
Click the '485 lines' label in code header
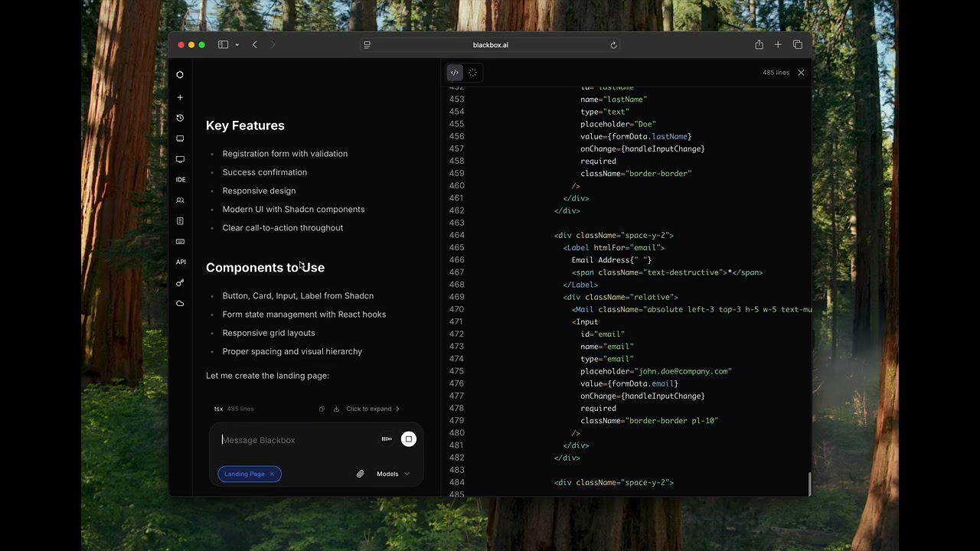pyautogui.click(x=776, y=73)
